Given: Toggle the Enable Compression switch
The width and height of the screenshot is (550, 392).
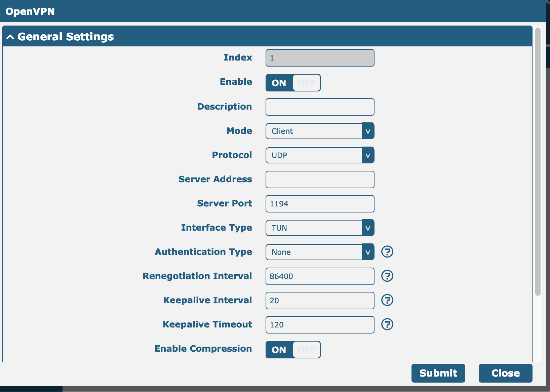Looking at the screenshot, I should (293, 350).
